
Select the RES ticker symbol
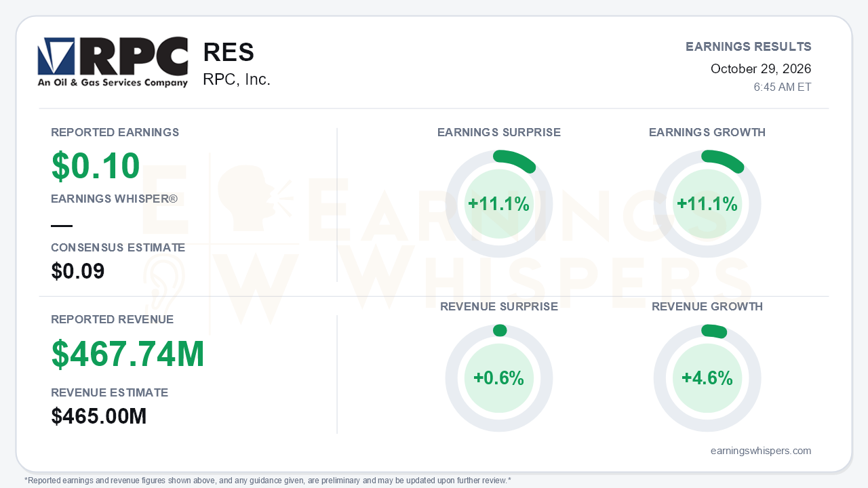pos(229,52)
